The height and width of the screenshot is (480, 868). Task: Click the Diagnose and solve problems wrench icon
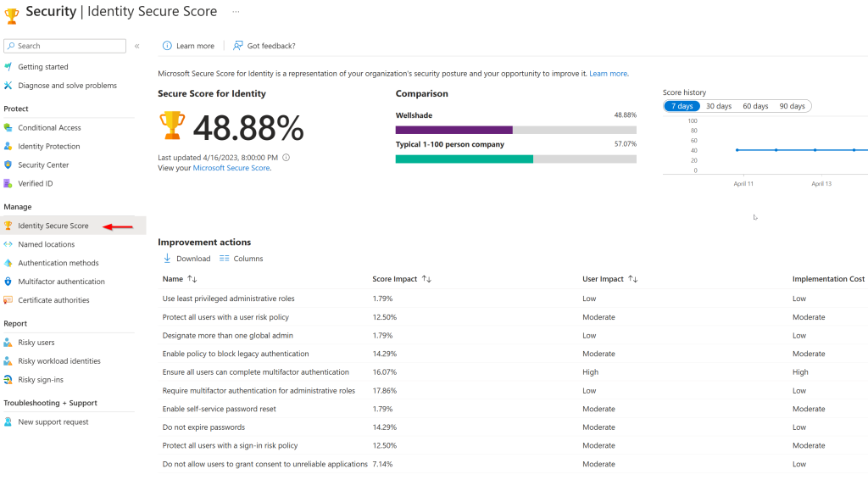tap(8, 86)
